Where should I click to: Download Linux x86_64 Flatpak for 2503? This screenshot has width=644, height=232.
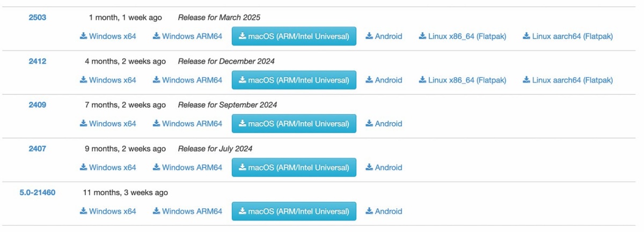pyautogui.click(x=463, y=36)
